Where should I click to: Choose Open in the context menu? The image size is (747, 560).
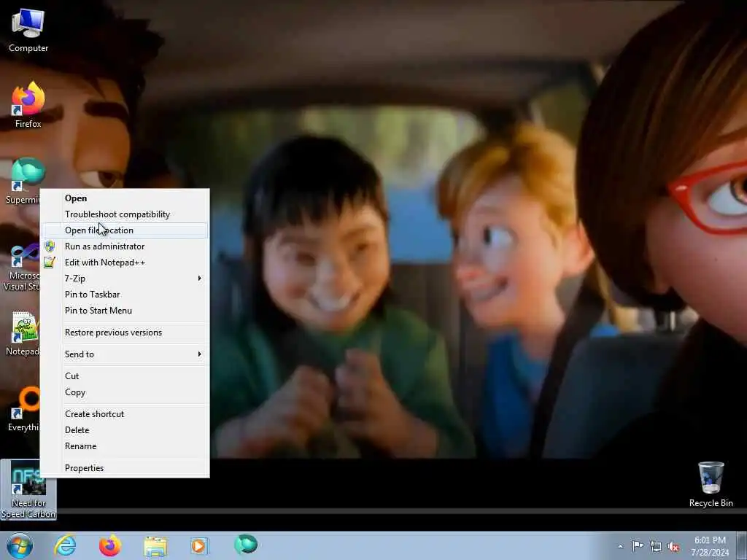pyautogui.click(x=125, y=198)
